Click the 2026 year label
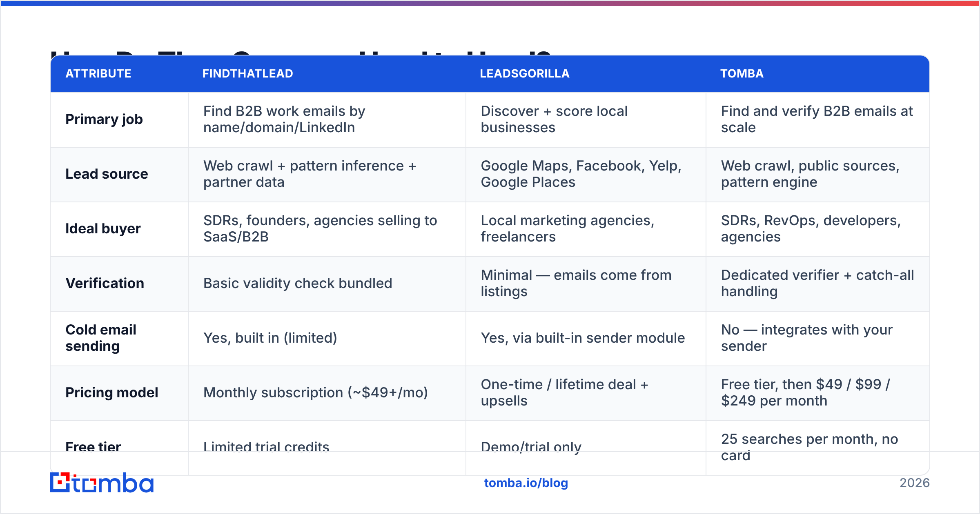 pos(915,483)
